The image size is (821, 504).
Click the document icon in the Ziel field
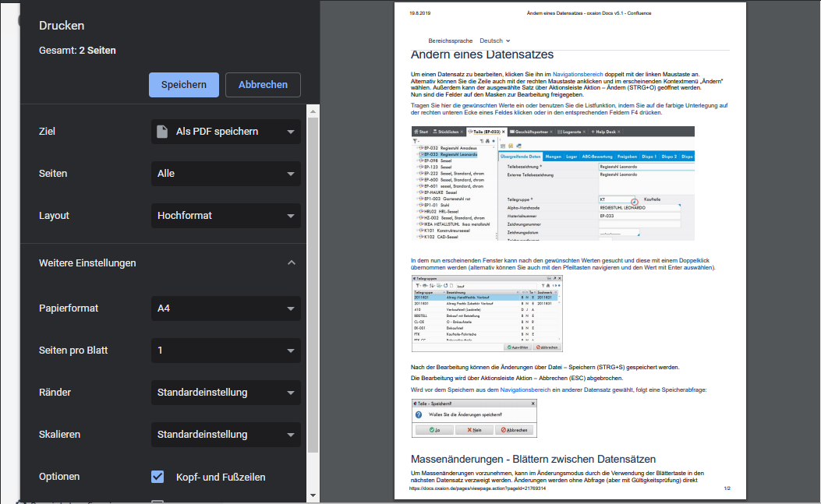162,132
